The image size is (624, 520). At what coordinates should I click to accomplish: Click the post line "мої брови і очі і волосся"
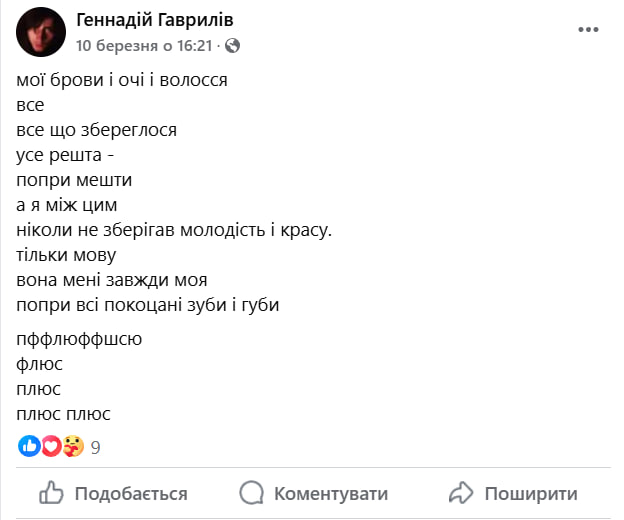(x=123, y=78)
